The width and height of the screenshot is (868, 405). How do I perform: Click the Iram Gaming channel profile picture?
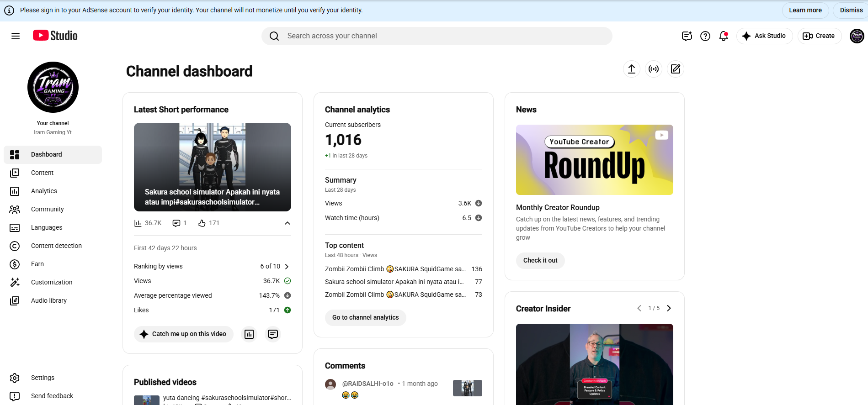click(53, 87)
